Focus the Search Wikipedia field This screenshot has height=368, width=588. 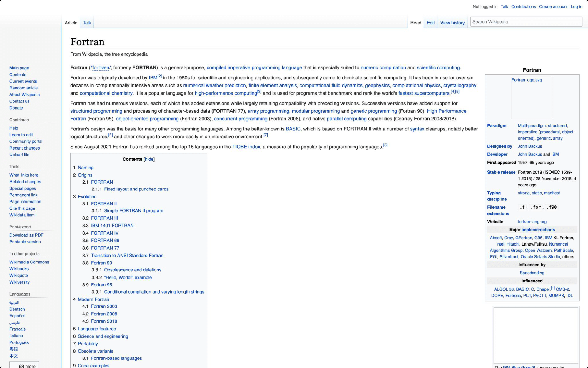tap(526, 22)
